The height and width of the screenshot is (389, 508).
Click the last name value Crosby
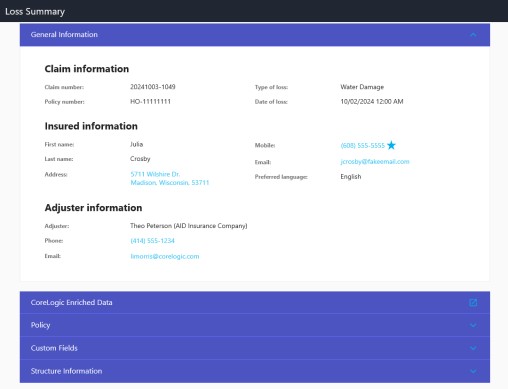coord(140,159)
